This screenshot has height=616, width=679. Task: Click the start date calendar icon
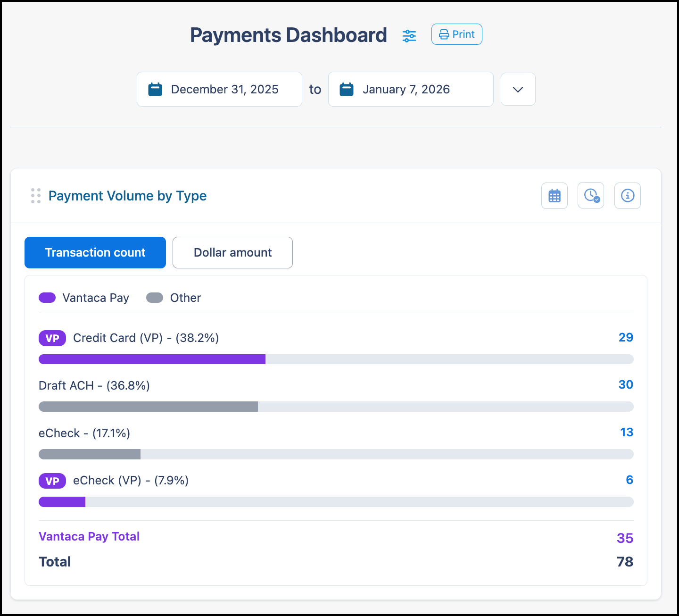coord(155,89)
